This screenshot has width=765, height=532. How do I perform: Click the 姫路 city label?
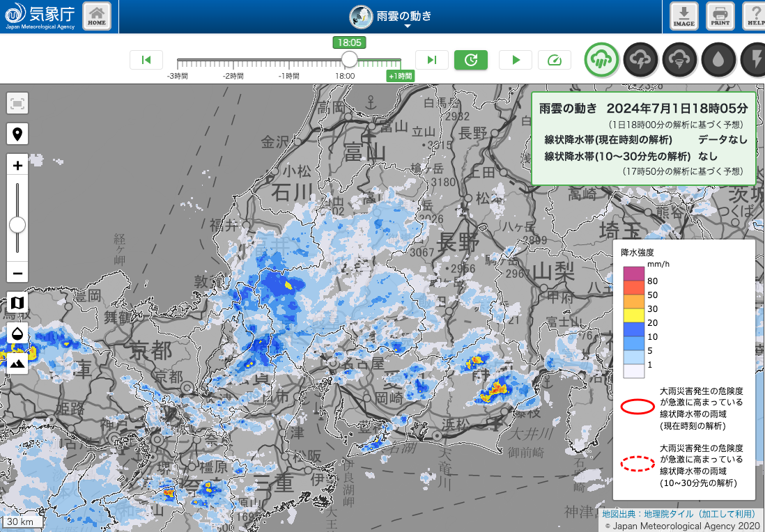click(70, 408)
